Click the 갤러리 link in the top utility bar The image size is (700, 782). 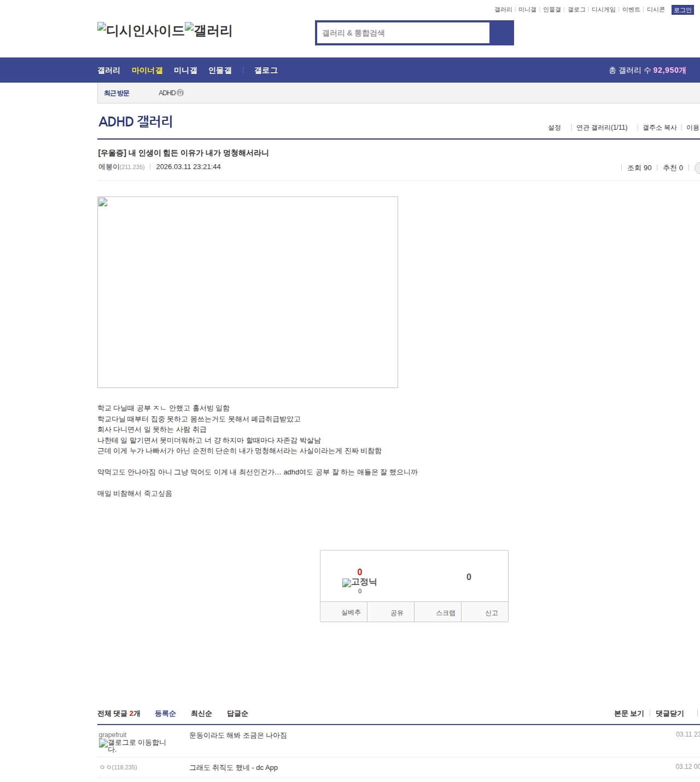click(503, 10)
